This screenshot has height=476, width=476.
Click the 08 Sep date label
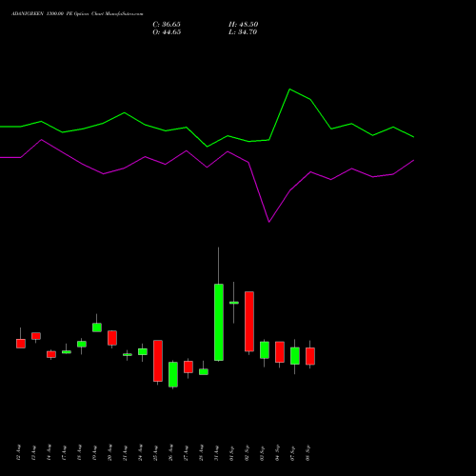coord(307,452)
